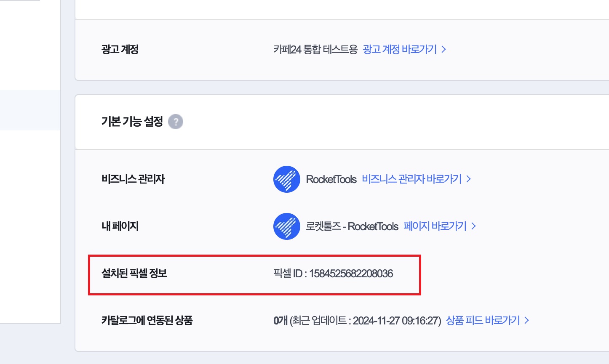The height and width of the screenshot is (364, 609).
Task: Click the 광고 계정 row label
Action: point(120,50)
